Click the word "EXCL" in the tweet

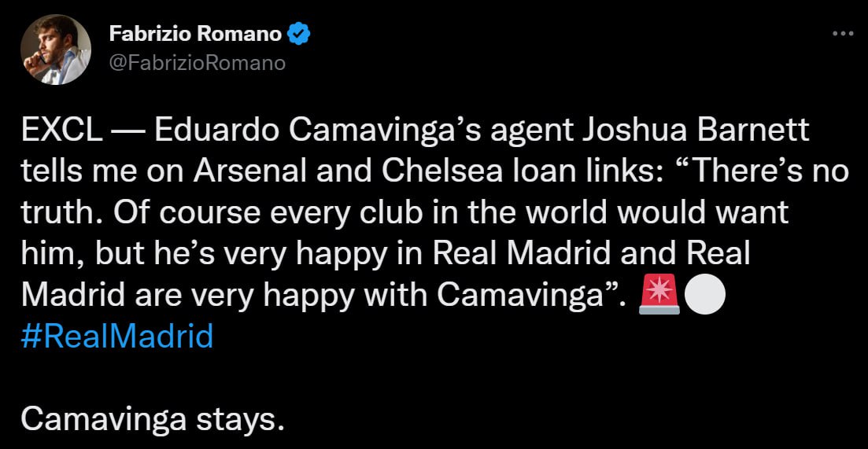[61, 132]
